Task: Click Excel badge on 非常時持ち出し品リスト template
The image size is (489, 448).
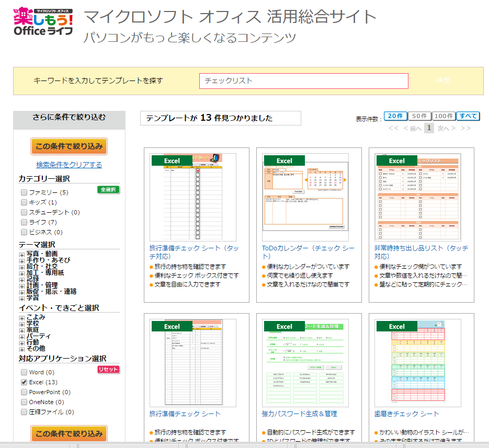Action: [397, 160]
